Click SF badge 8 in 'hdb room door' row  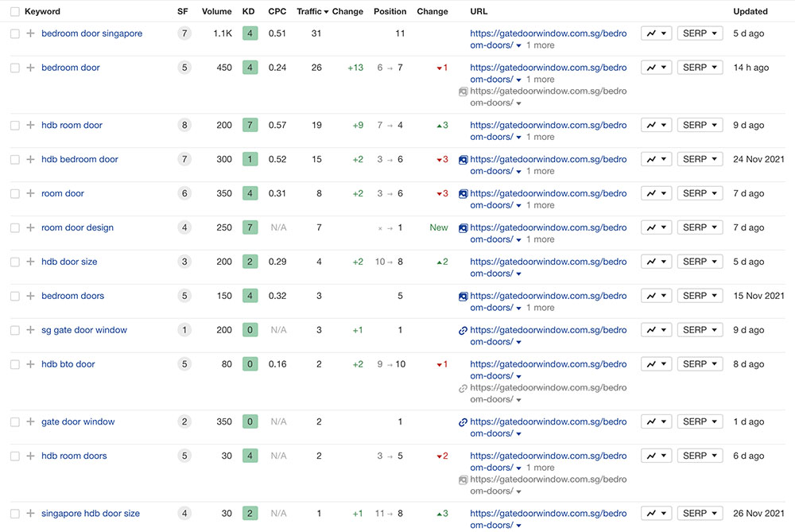point(184,126)
